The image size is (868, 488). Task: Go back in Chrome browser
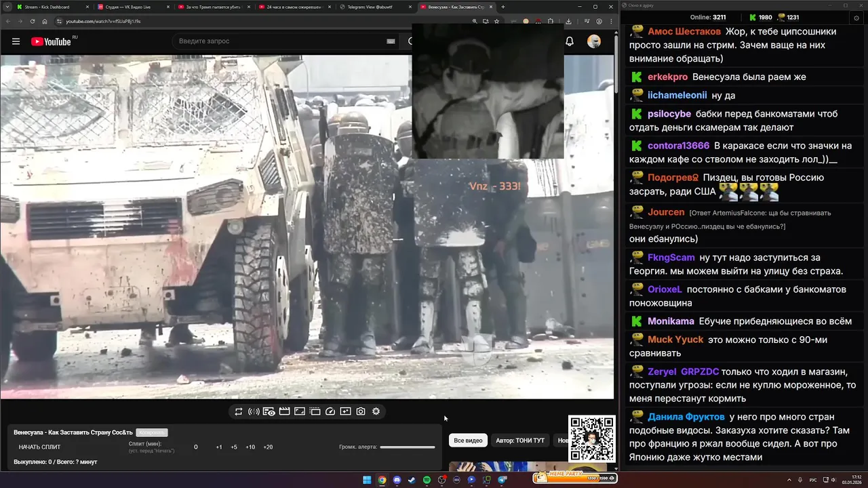point(9,21)
